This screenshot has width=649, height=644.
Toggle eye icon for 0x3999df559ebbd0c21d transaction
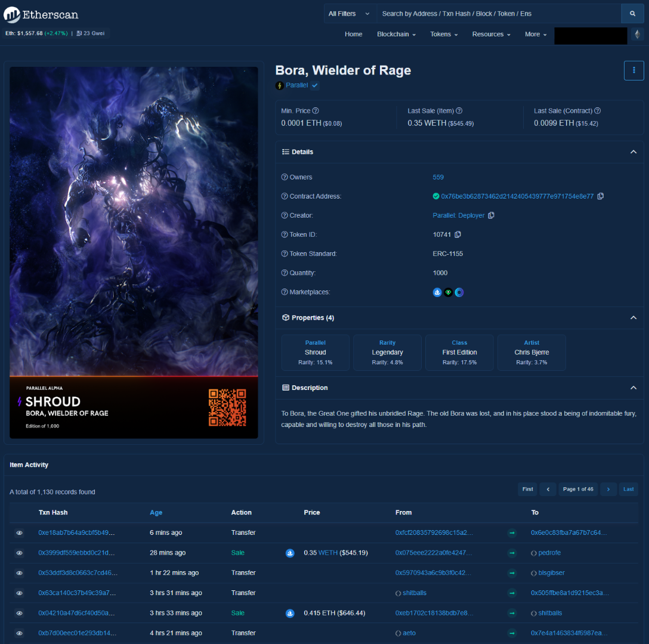click(x=19, y=553)
